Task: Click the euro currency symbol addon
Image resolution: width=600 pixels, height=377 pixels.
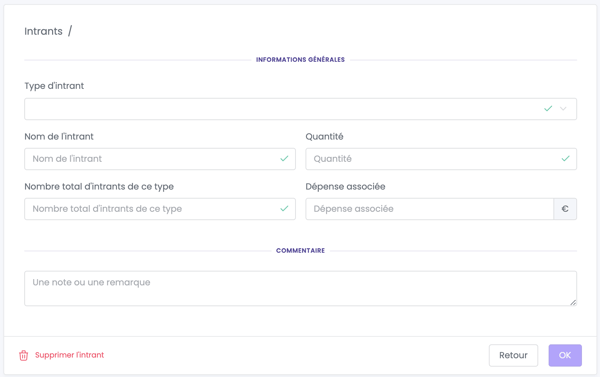Action: click(565, 209)
